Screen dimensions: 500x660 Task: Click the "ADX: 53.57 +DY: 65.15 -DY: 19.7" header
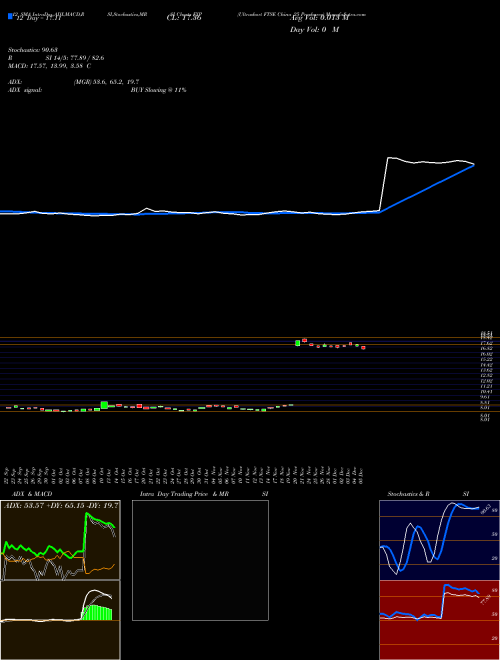pyautogui.click(x=61, y=505)
